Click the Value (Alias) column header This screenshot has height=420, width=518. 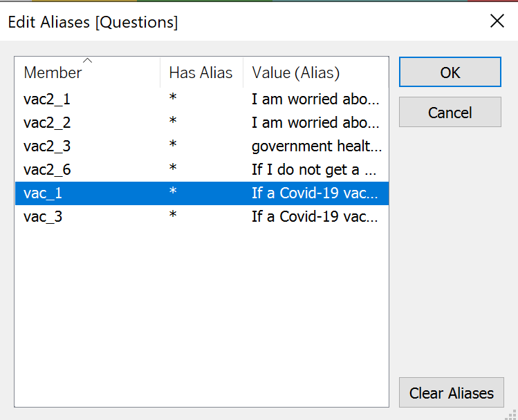(295, 73)
